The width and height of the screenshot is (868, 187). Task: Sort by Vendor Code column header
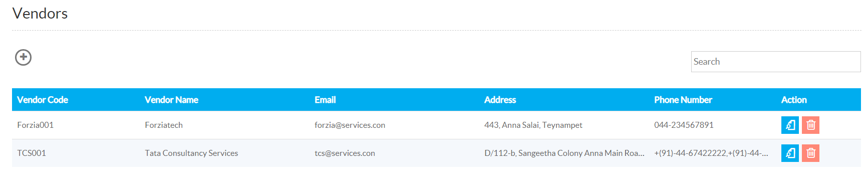43,100
